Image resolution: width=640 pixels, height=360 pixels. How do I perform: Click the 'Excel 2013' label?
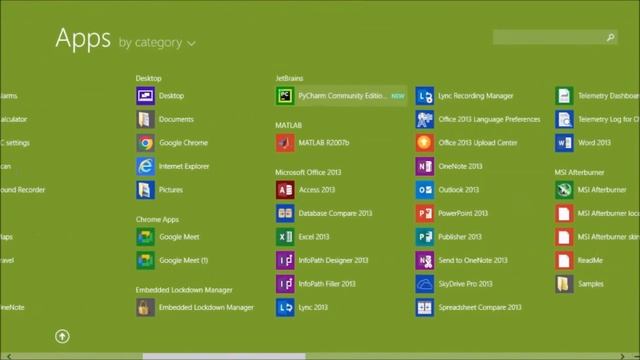pyautogui.click(x=313, y=237)
